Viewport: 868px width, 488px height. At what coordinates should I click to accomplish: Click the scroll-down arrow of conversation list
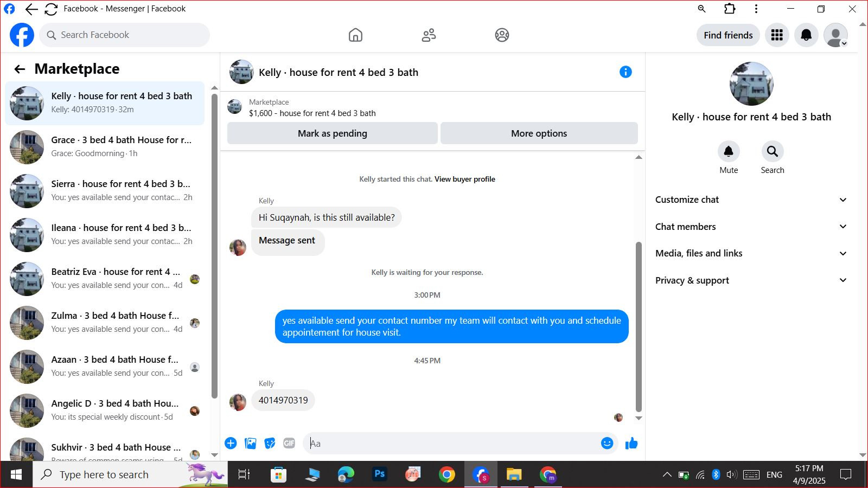(214, 455)
